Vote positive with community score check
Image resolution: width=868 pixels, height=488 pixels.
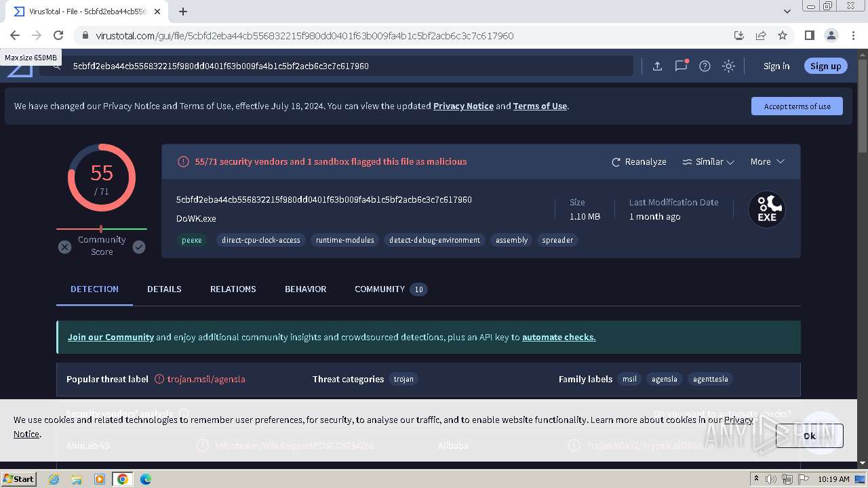(x=139, y=247)
